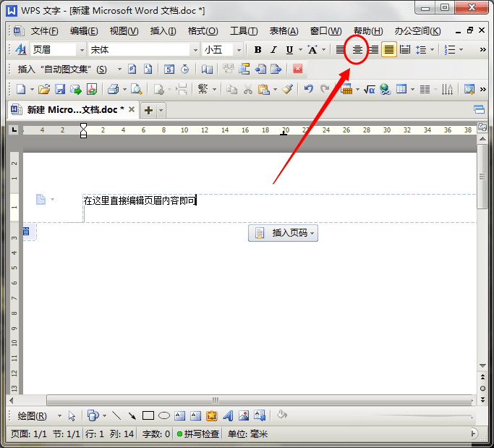Click the format painter brush icon

[287, 90]
